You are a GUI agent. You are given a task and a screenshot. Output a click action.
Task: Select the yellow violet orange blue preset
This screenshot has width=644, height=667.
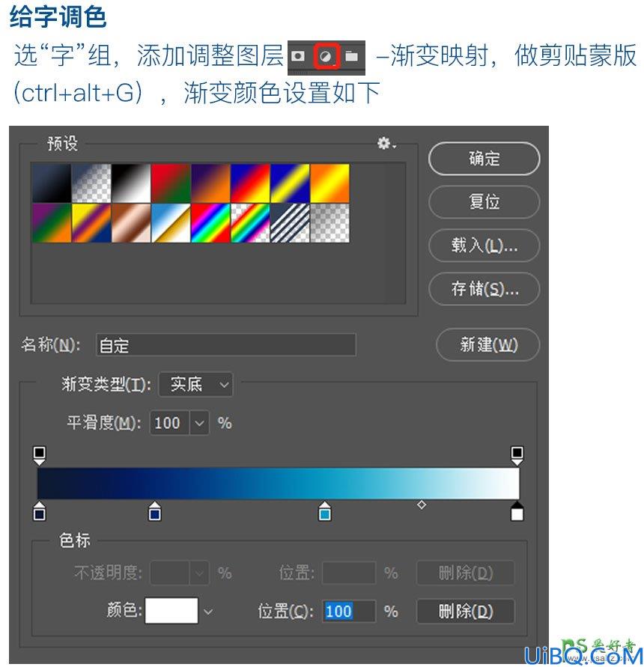pos(91,223)
